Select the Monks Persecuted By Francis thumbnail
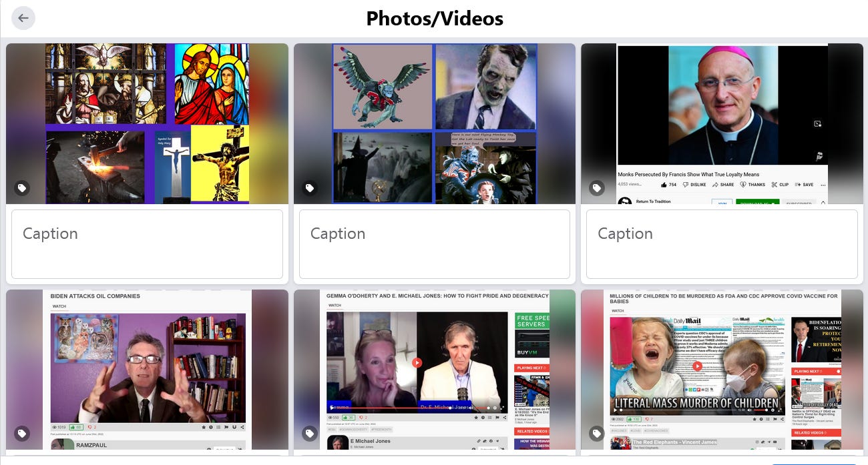The image size is (868, 465). (722, 123)
